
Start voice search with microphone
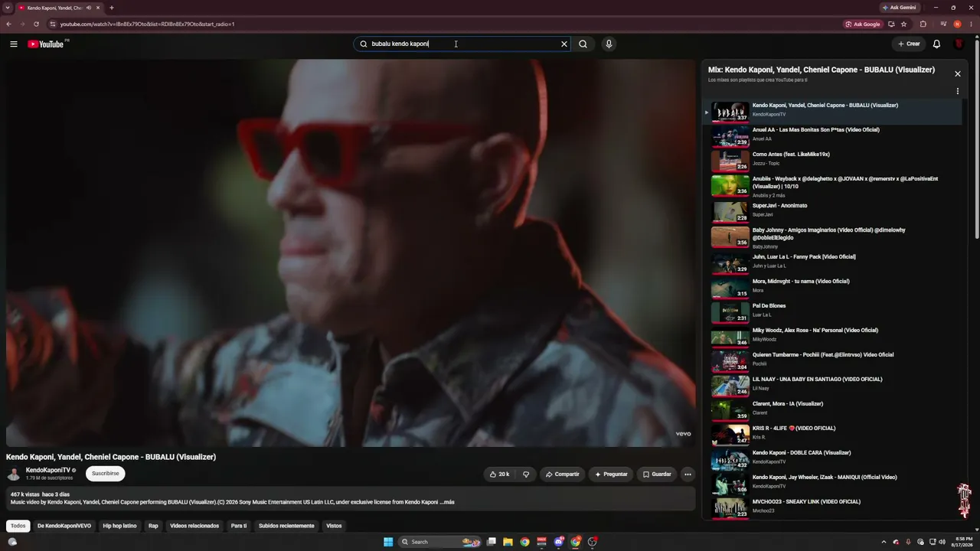pos(609,44)
